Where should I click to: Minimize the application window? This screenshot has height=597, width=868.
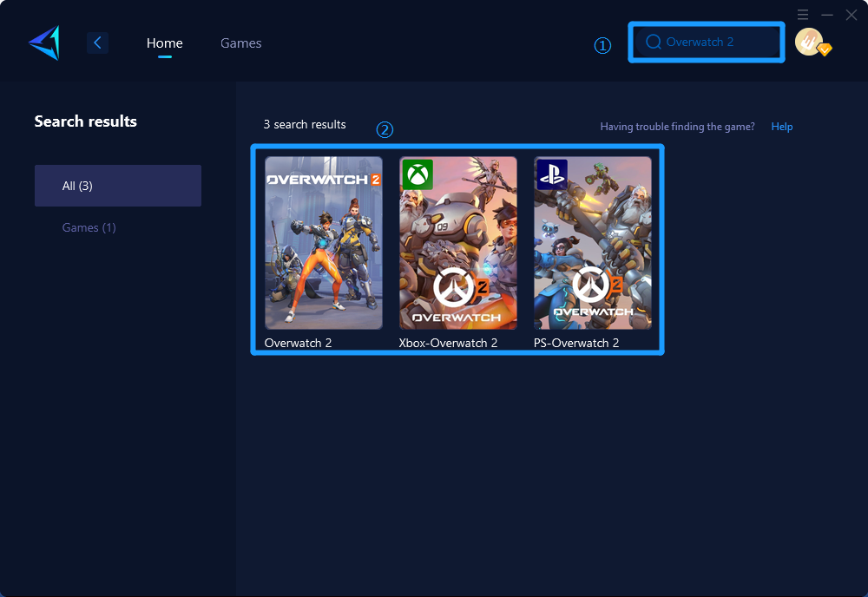tap(827, 15)
